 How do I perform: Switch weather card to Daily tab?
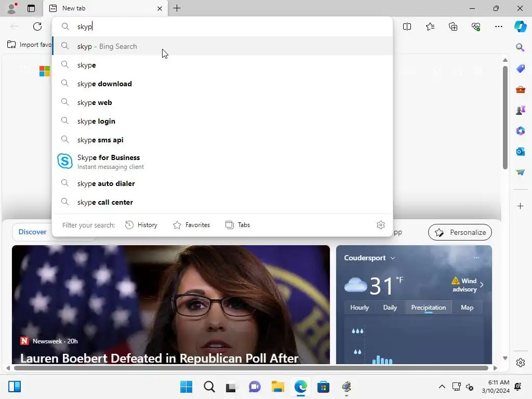point(390,308)
